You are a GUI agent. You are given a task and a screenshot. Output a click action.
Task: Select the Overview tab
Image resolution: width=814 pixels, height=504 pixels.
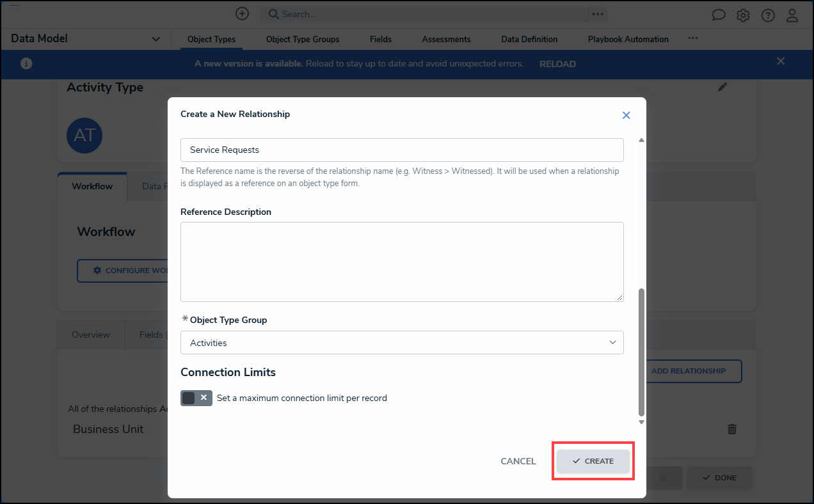(x=91, y=335)
